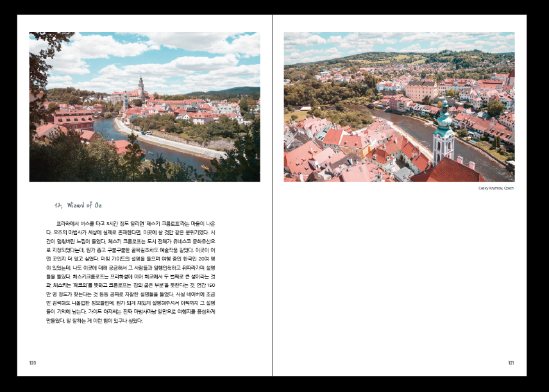Select the teal church steeple in right photo
Viewport: 549px width, 392px height.
click(x=443, y=132)
